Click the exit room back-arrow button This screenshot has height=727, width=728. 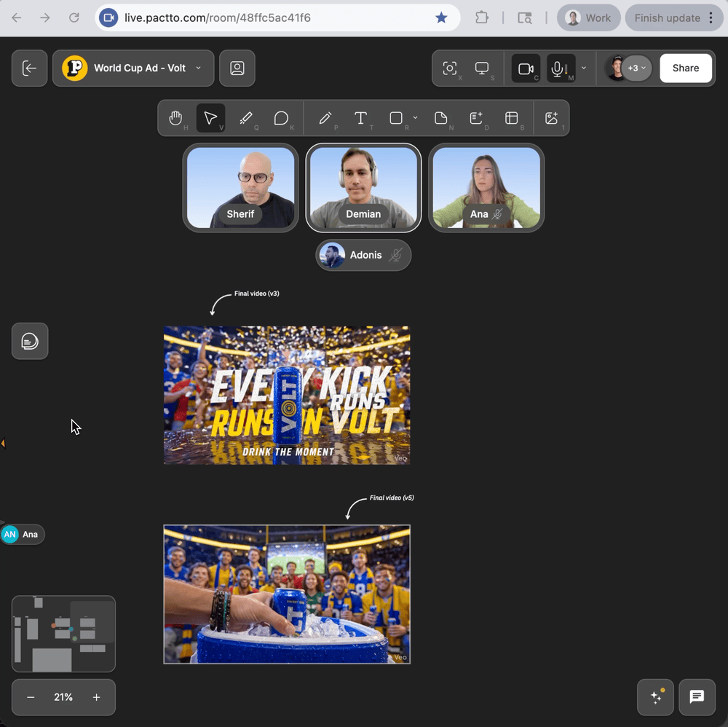[x=29, y=68]
